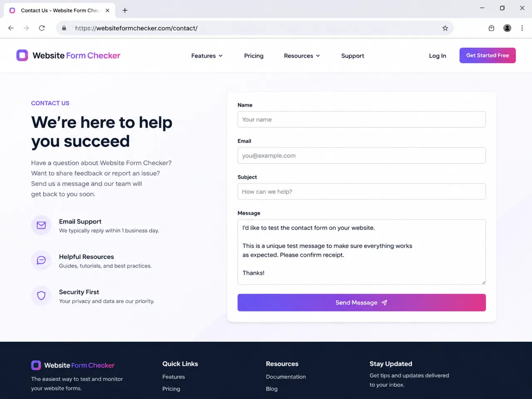
Task: Click the Log In link
Action: [437, 56]
